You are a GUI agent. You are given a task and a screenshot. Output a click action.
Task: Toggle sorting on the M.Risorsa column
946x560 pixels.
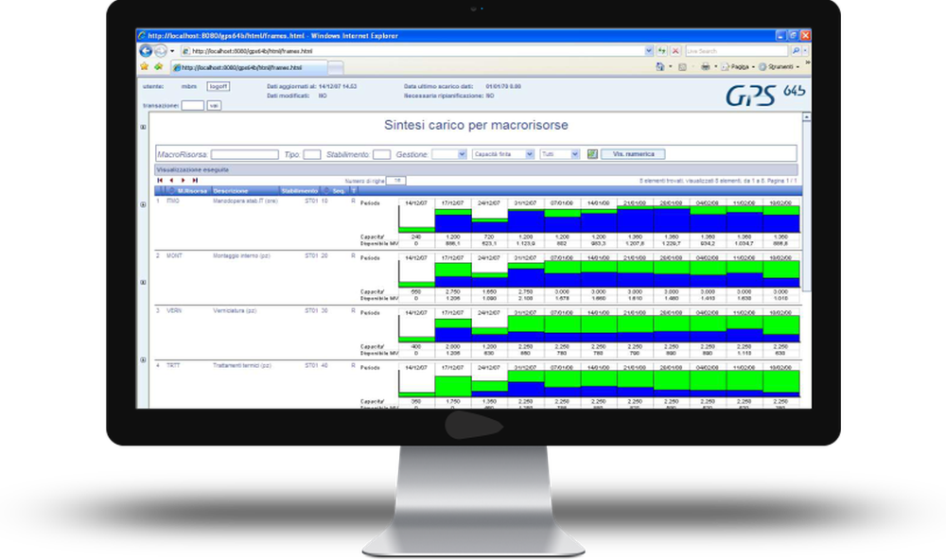[x=193, y=189]
